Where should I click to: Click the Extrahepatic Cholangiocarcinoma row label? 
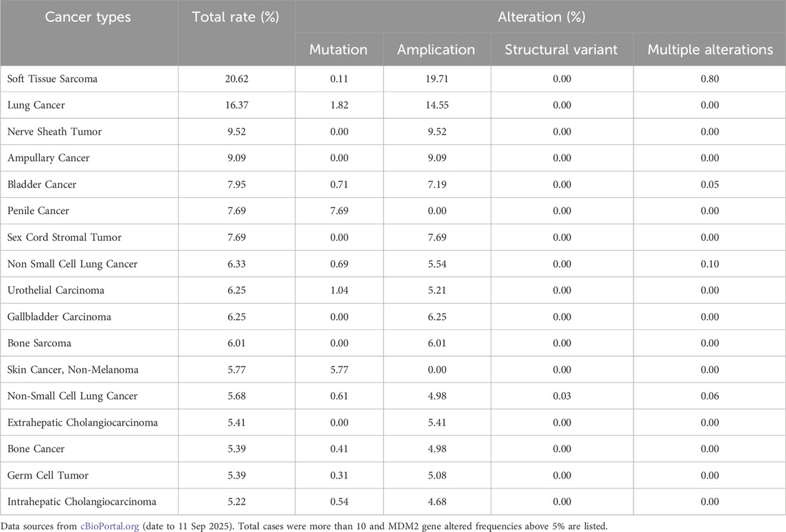(82, 422)
